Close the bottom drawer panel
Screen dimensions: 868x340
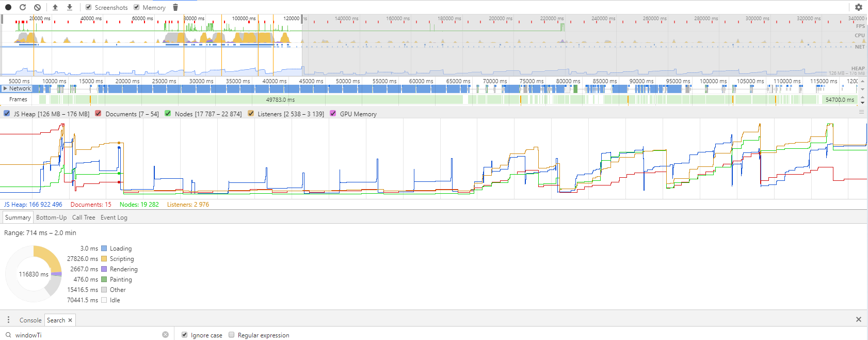point(859,319)
